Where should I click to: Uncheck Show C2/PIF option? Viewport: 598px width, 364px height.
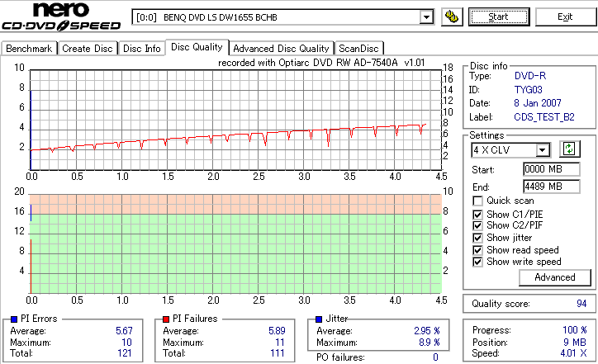click(x=477, y=225)
